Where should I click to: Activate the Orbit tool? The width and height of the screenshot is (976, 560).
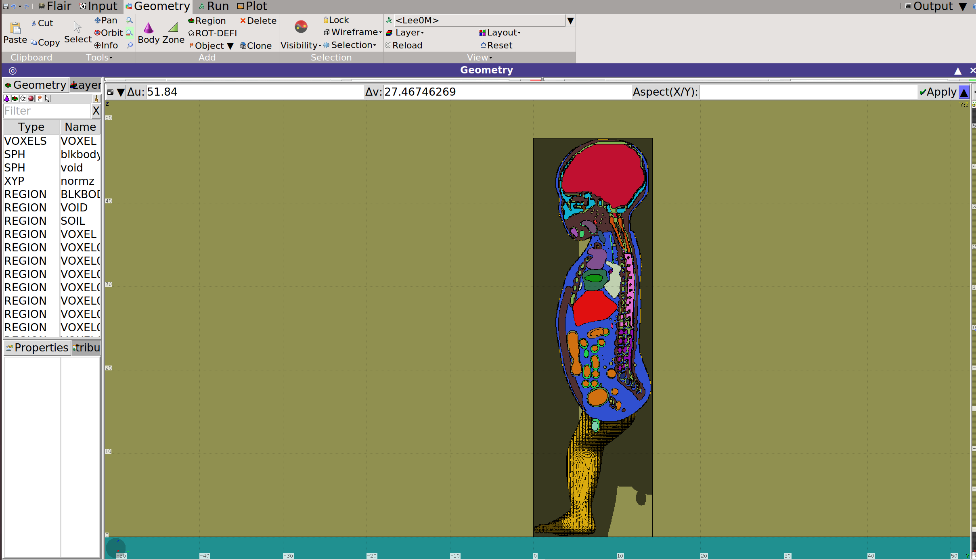[109, 33]
